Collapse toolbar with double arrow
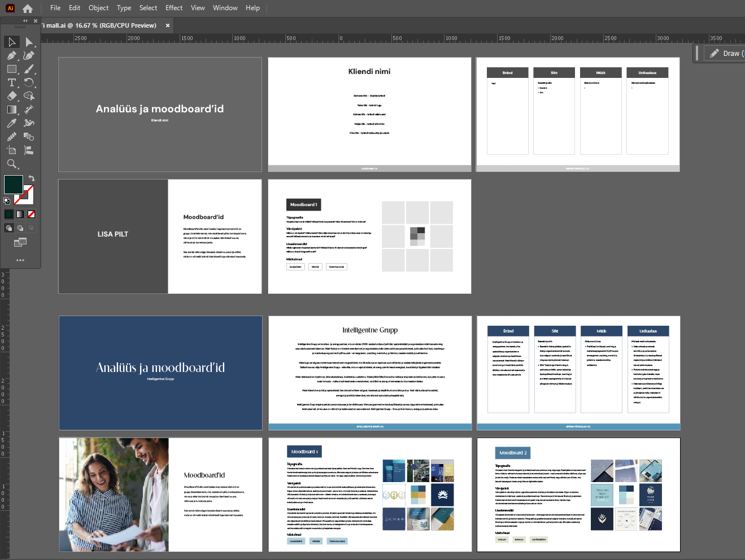 [x=25, y=21]
